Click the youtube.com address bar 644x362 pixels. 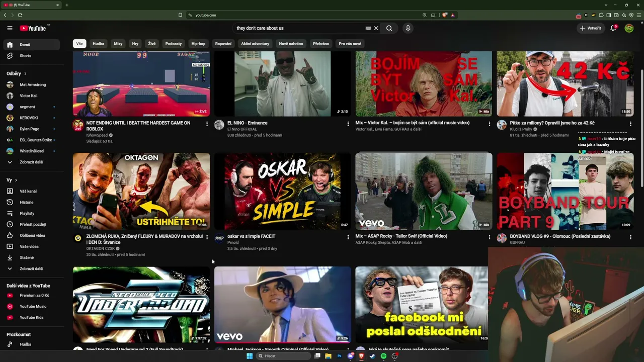point(307,15)
